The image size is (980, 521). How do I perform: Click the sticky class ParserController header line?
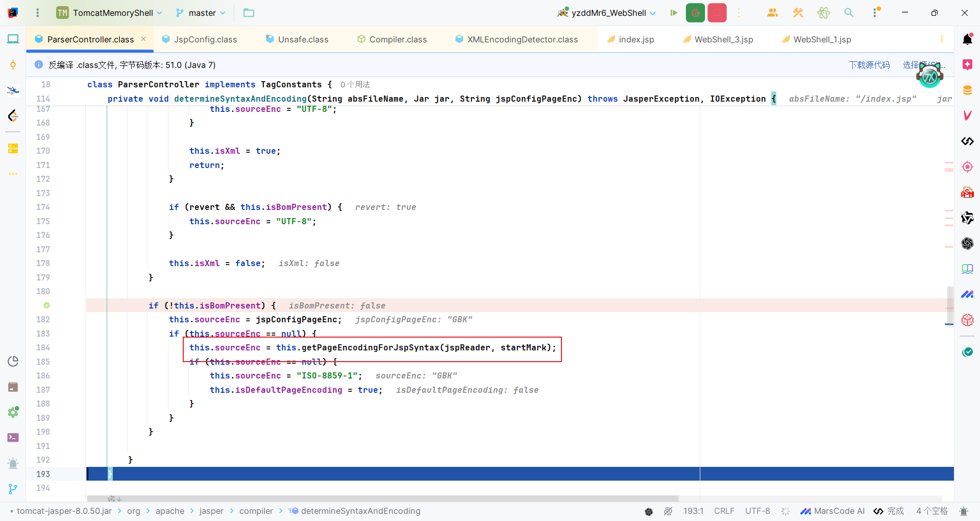209,84
